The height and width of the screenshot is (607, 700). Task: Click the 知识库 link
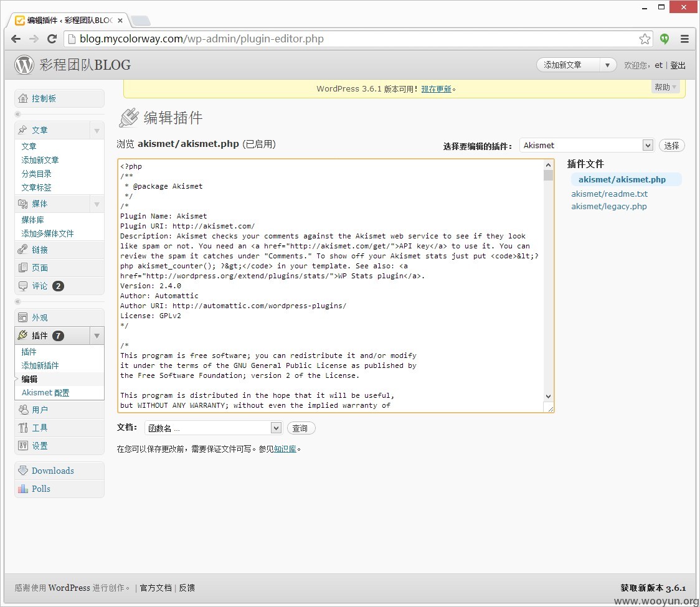point(285,449)
